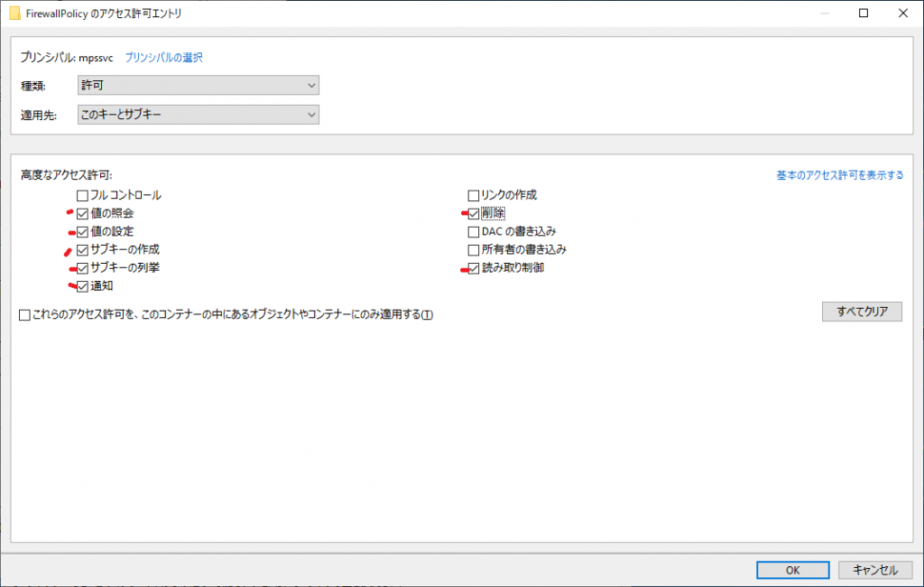Uncheck the 値の照会 checkbox
Viewport: 924px width, 587px height.
[82, 213]
